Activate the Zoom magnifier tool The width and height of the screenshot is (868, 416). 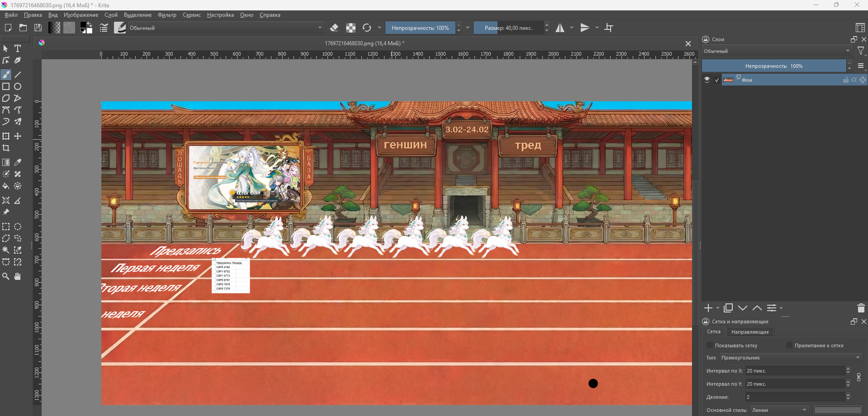click(6, 276)
